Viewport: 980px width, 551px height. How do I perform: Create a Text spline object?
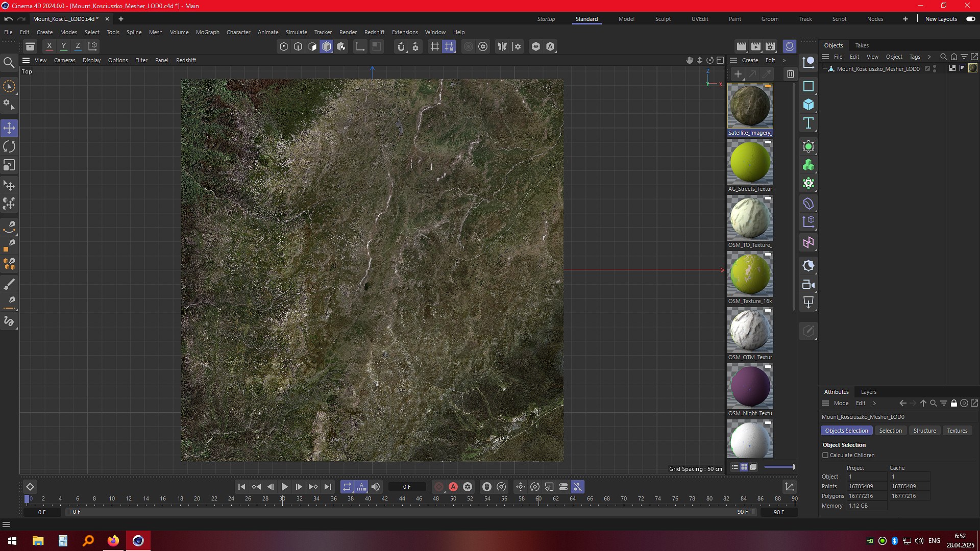tap(808, 123)
